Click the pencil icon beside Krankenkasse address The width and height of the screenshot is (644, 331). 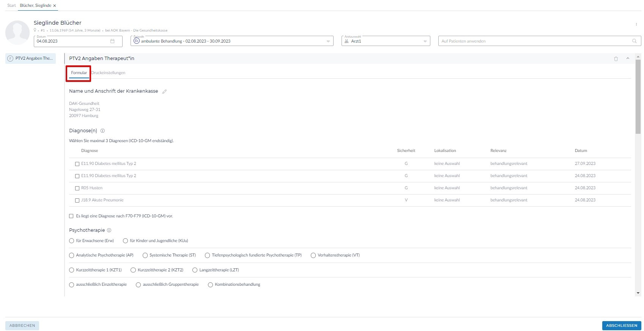pyautogui.click(x=164, y=92)
